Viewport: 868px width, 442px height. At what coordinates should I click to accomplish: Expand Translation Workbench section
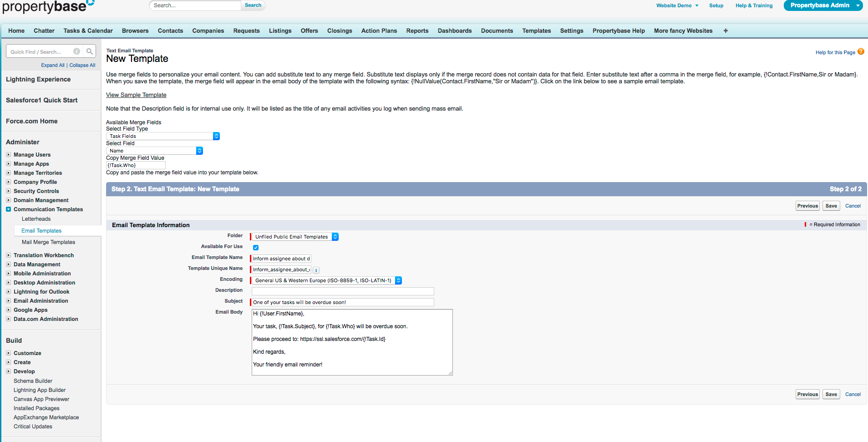[x=8, y=255]
